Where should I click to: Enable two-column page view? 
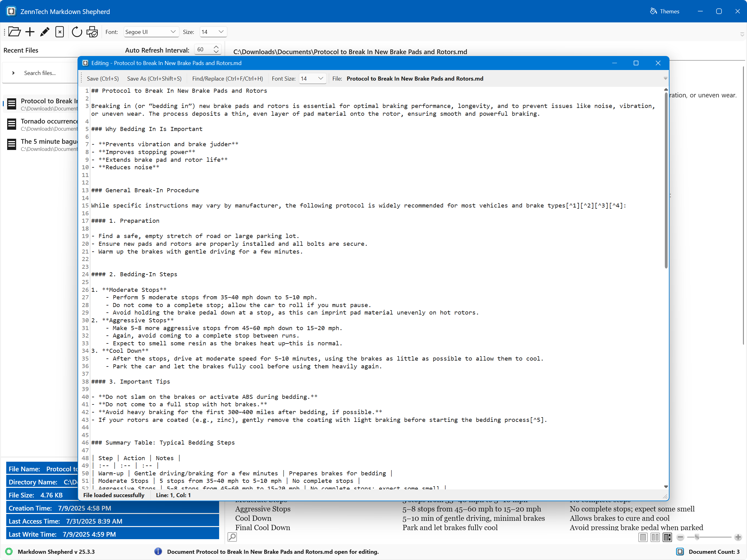655,537
